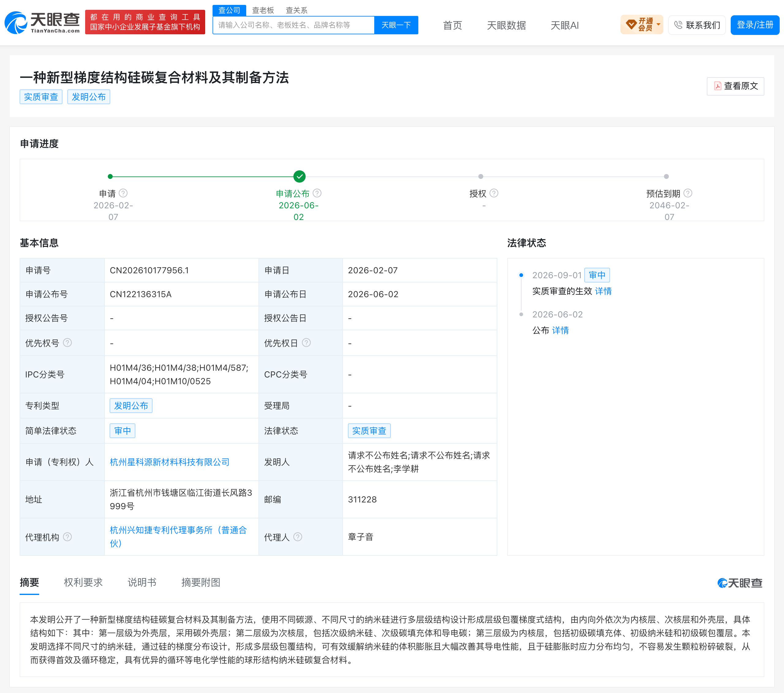Click the 天眼一下 search button

pyautogui.click(x=396, y=25)
